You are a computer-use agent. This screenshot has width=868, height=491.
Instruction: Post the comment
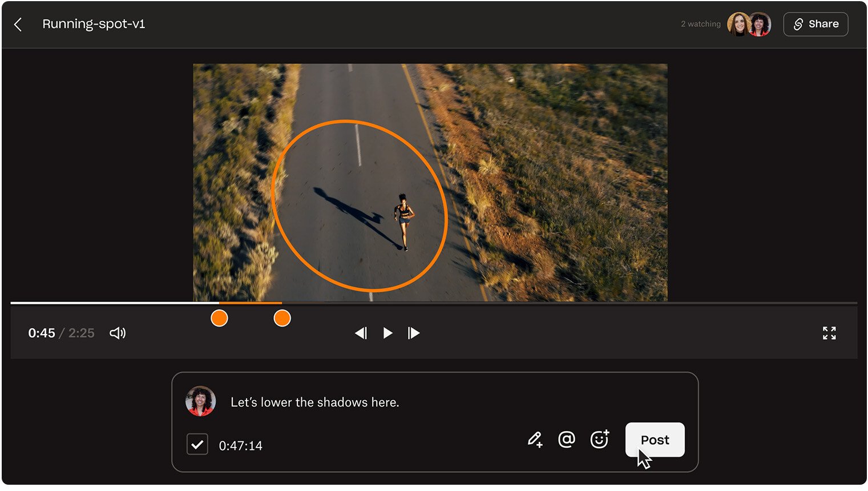pyautogui.click(x=655, y=440)
